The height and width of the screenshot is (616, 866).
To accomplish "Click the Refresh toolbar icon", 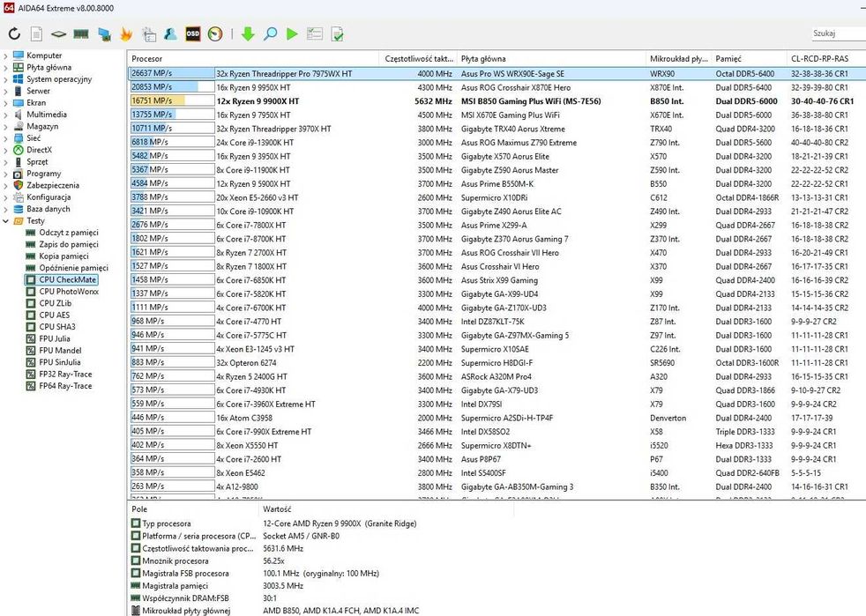I will [x=14, y=34].
